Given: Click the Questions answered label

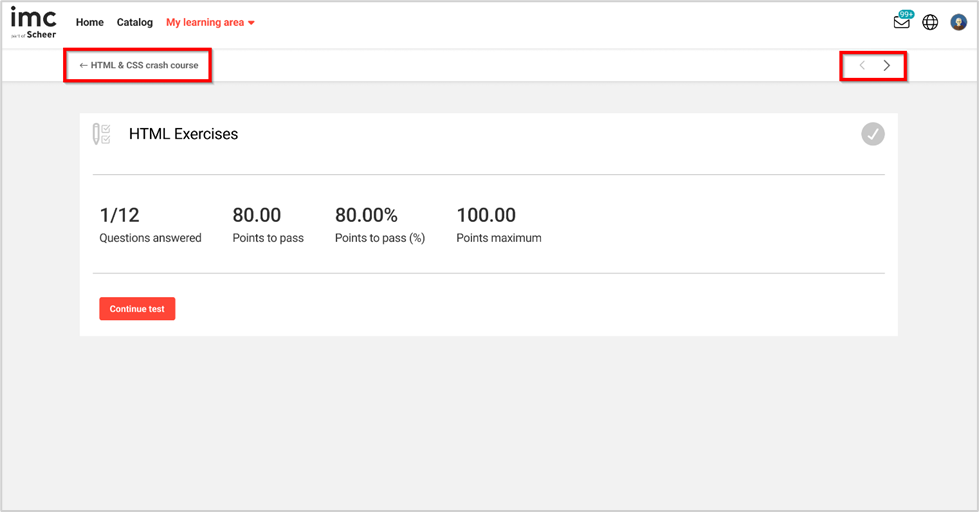Looking at the screenshot, I should (x=150, y=238).
